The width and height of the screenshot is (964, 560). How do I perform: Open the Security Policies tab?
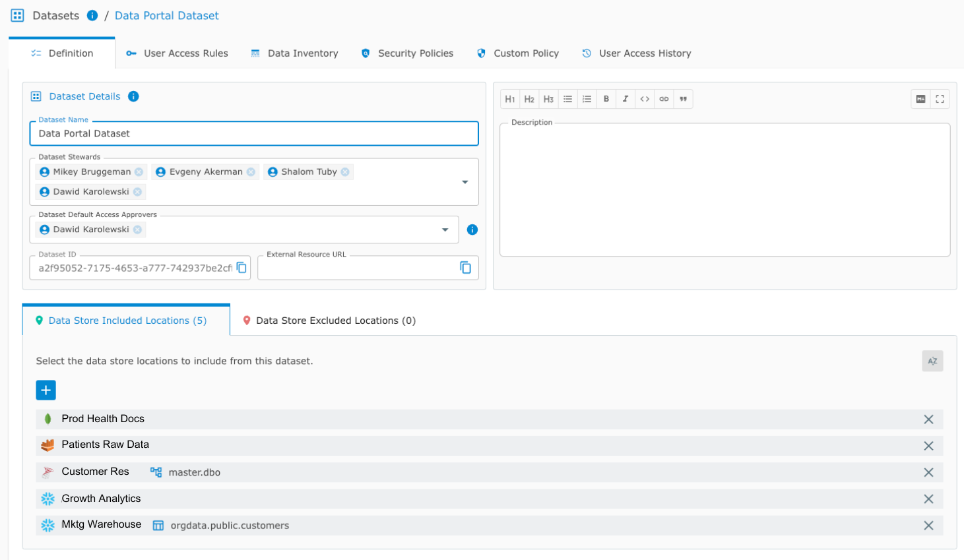[408, 53]
